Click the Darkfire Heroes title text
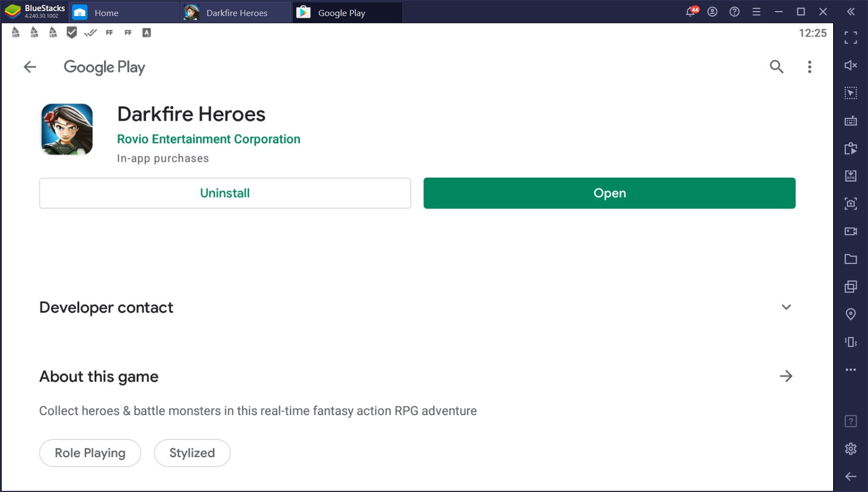The width and height of the screenshot is (868, 492). pyautogui.click(x=191, y=114)
